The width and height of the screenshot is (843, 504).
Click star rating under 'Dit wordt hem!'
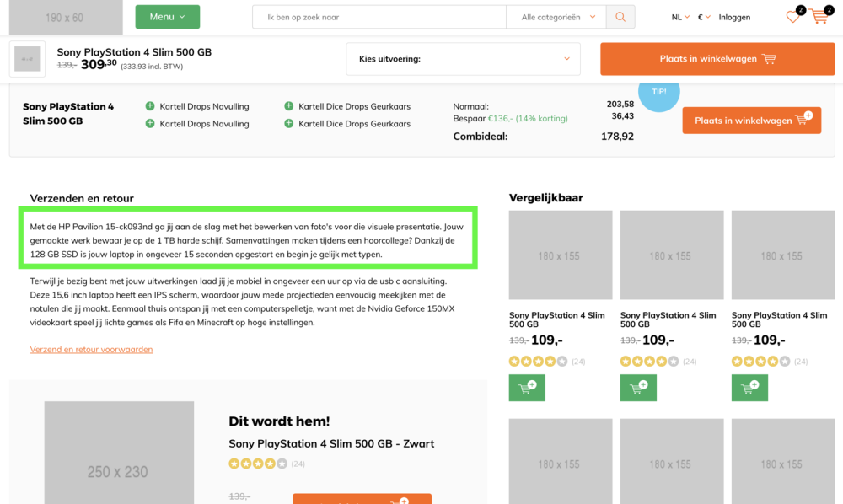pos(258,464)
